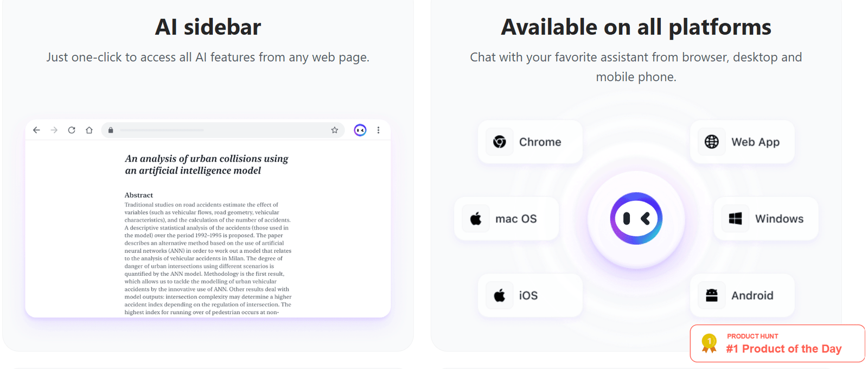Open the three-dot browser menu

(x=378, y=130)
